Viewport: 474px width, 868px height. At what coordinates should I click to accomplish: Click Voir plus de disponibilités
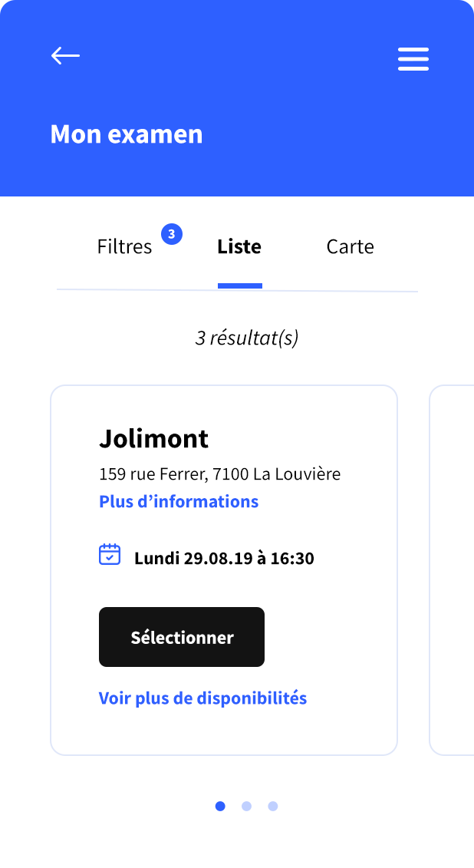(x=202, y=698)
